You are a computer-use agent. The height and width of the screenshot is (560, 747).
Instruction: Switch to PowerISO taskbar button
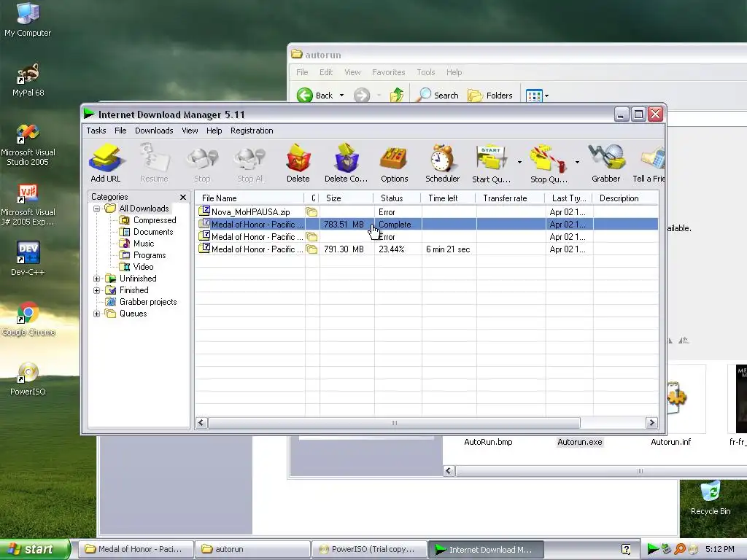tap(369, 549)
